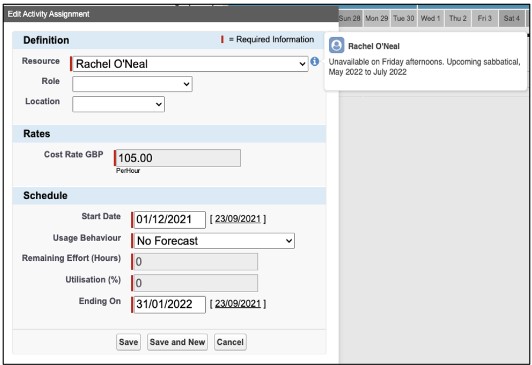Click the Edit Activity Assignment title bar
The image size is (532, 365).
[x=171, y=14]
